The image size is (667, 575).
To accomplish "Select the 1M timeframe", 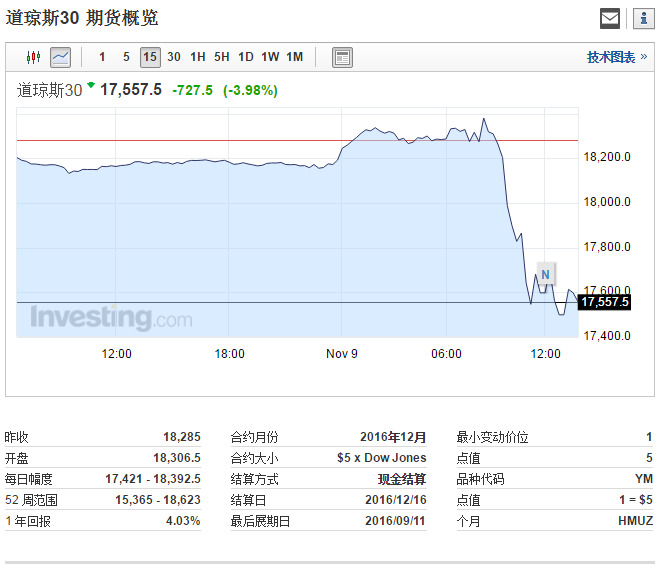I will point(295,57).
